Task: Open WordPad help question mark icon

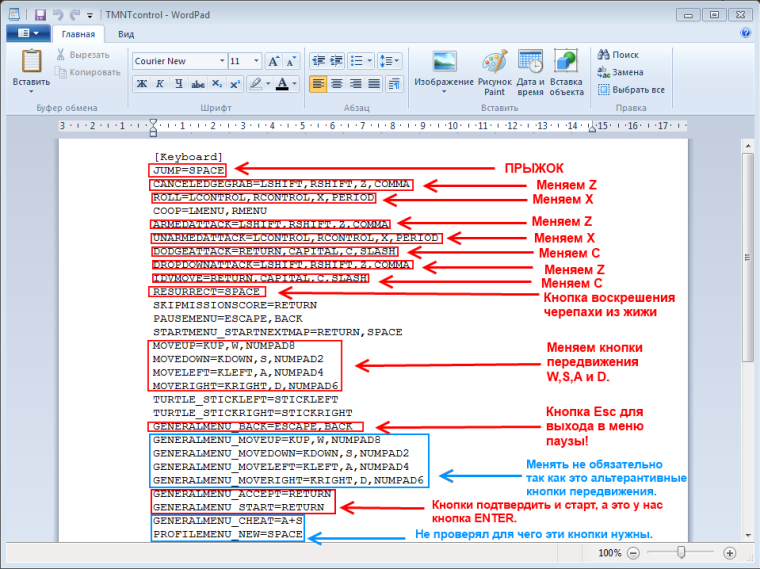Action: click(x=745, y=32)
